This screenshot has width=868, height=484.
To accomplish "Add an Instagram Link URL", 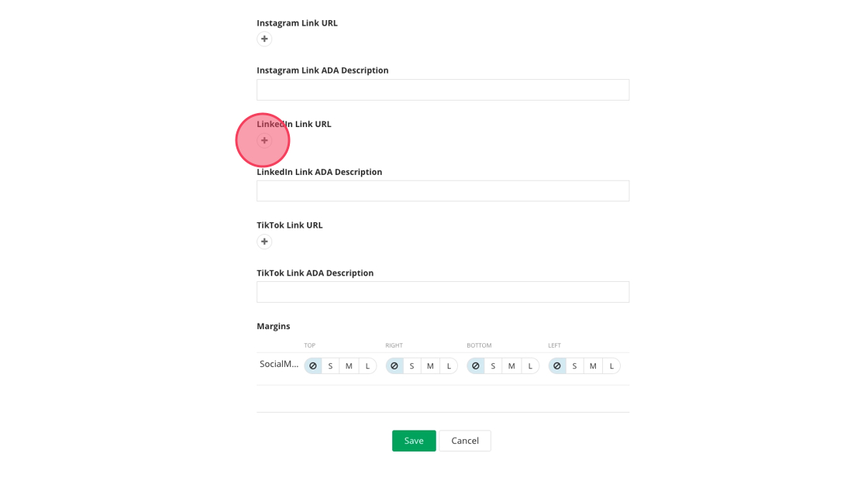I will tap(264, 39).
